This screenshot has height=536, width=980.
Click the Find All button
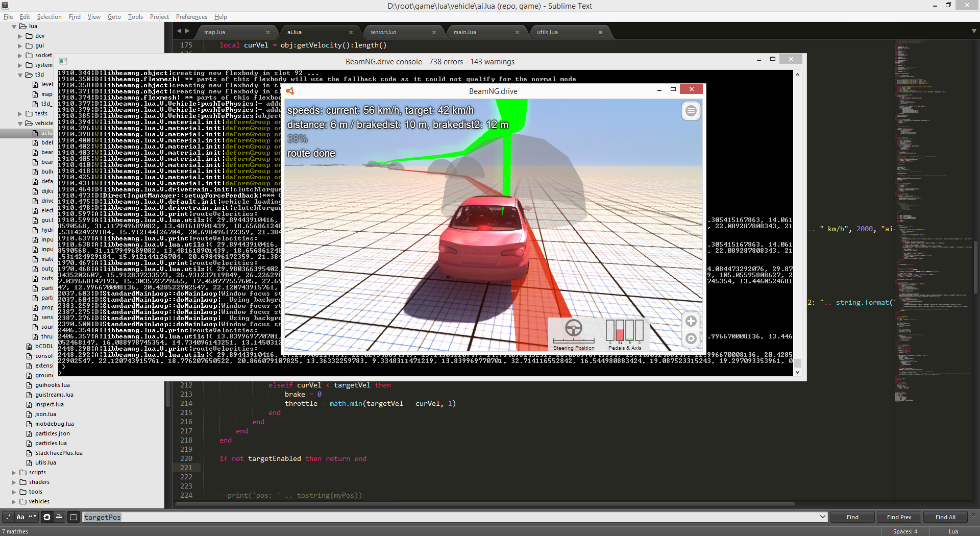pos(945,517)
